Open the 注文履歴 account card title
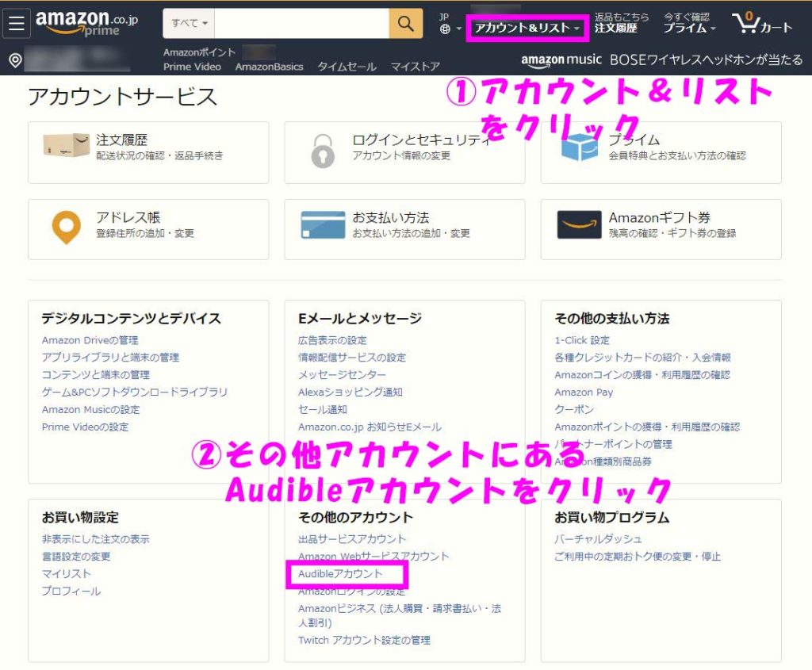Screen dimensions: 812x670 click(x=121, y=140)
